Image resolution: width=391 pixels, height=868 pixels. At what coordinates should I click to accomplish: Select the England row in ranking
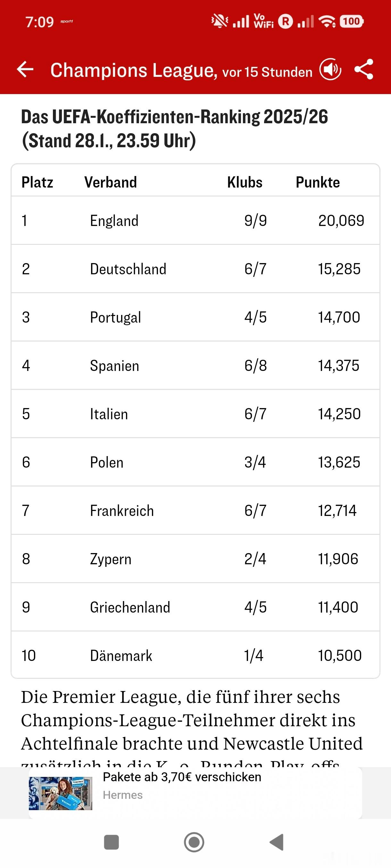point(195,221)
